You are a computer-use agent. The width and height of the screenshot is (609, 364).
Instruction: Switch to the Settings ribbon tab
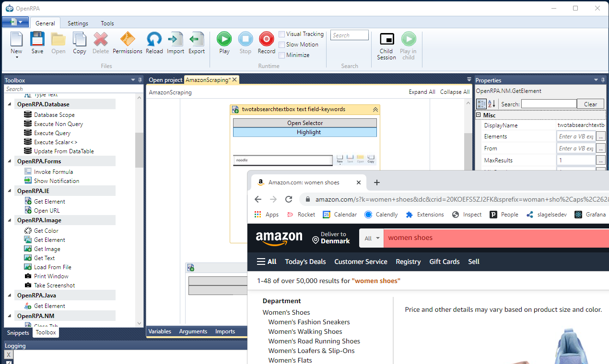point(78,23)
